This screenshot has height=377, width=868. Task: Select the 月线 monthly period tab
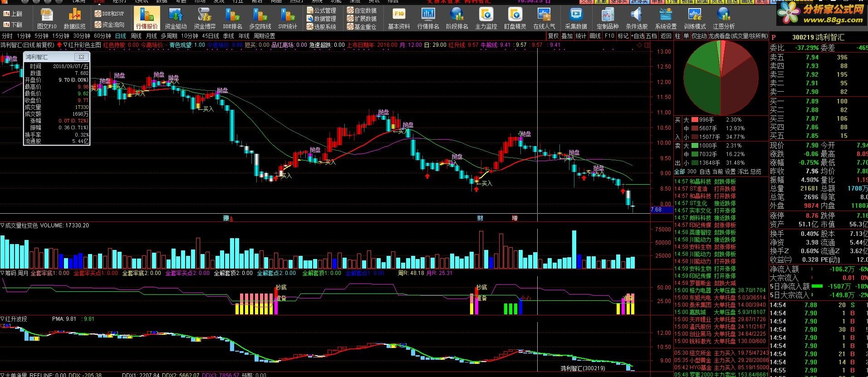click(152, 36)
